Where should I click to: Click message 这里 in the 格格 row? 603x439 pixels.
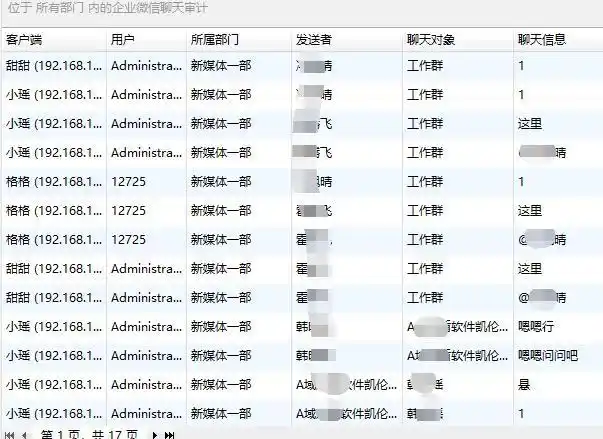tap(530, 211)
